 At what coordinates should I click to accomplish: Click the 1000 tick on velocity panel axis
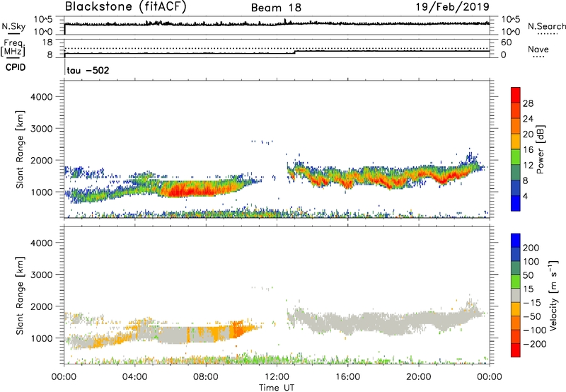point(41,338)
